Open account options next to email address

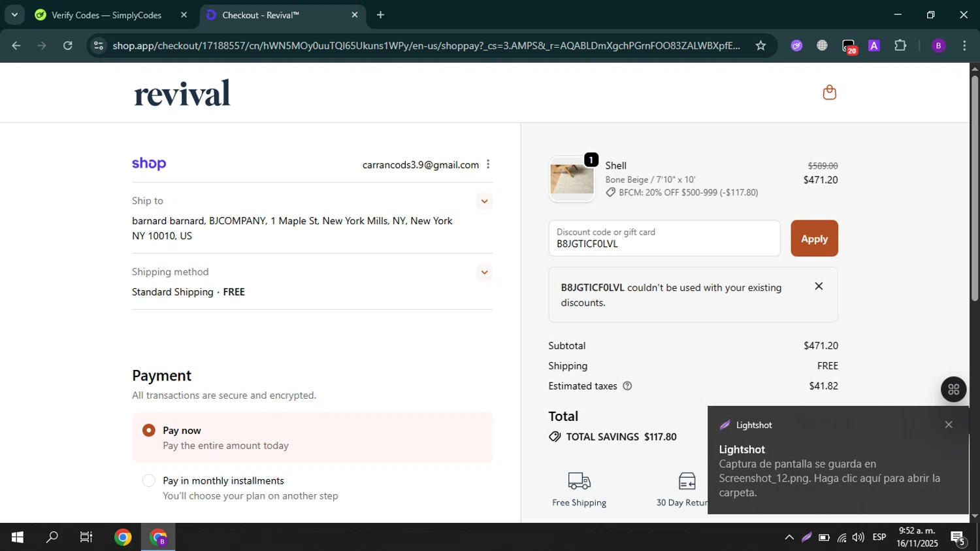488,164
